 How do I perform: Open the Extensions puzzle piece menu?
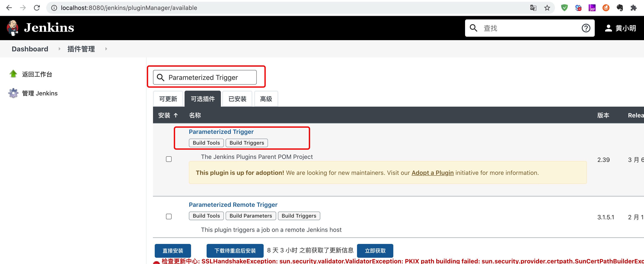click(x=633, y=8)
